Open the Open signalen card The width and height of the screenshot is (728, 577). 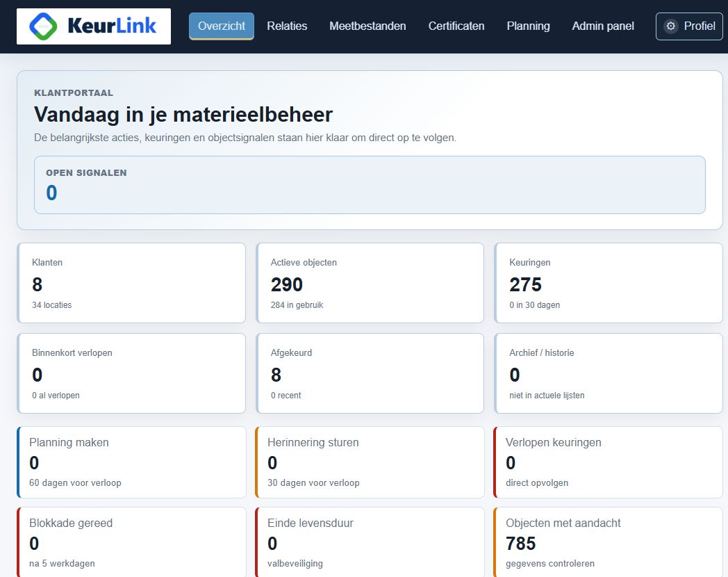pos(370,185)
